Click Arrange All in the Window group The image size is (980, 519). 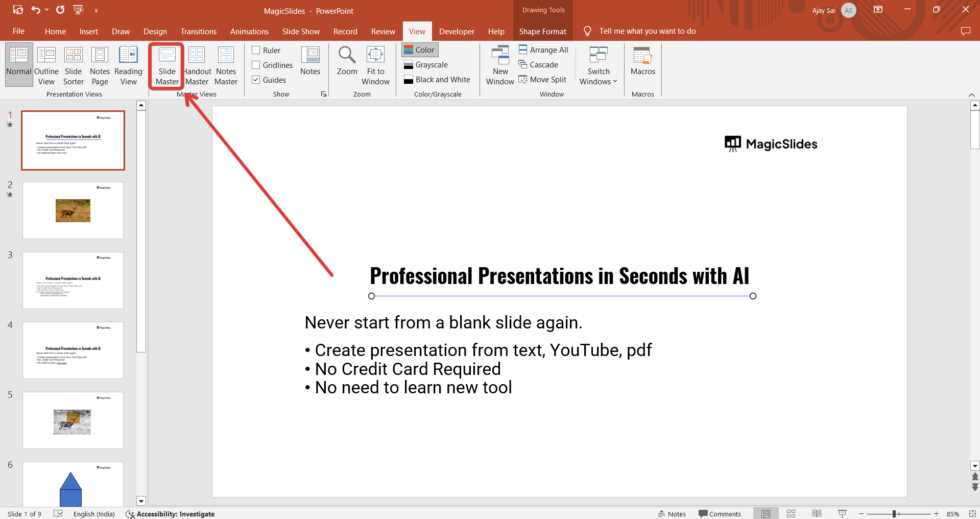click(543, 50)
